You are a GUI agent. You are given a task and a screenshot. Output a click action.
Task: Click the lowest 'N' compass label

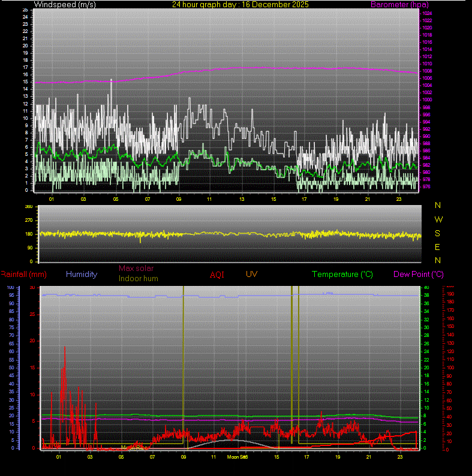tap(438, 260)
